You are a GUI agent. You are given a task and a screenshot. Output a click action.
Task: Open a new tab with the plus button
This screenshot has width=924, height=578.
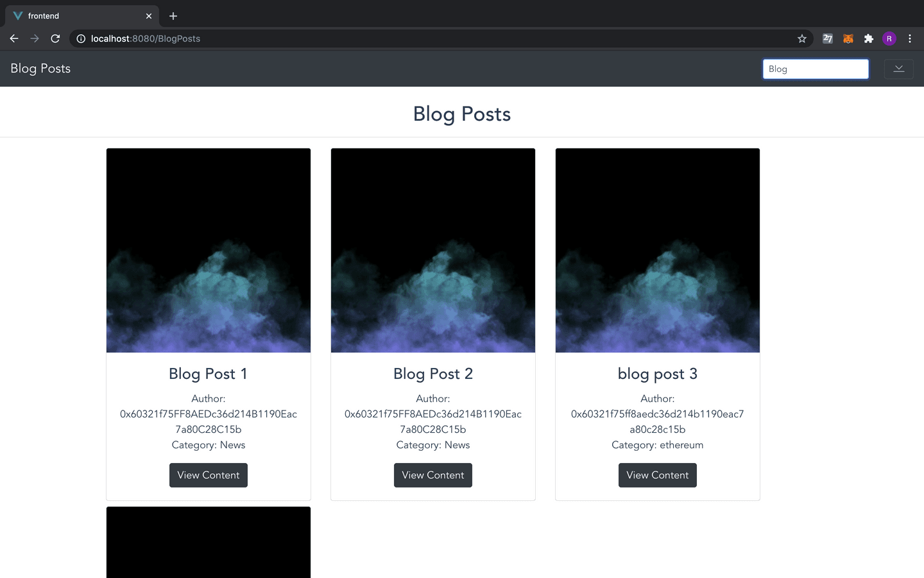pyautogui.click(x=173, y=16)
